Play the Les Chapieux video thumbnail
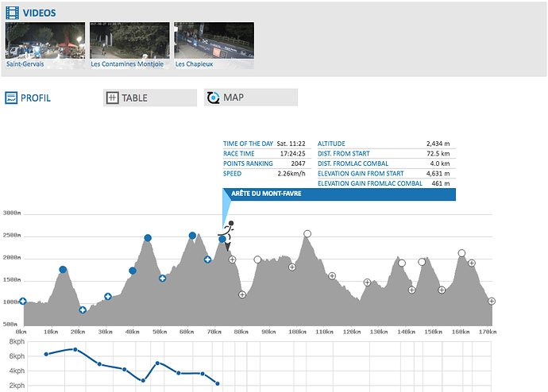548x392 pixels. pos(213,40)
